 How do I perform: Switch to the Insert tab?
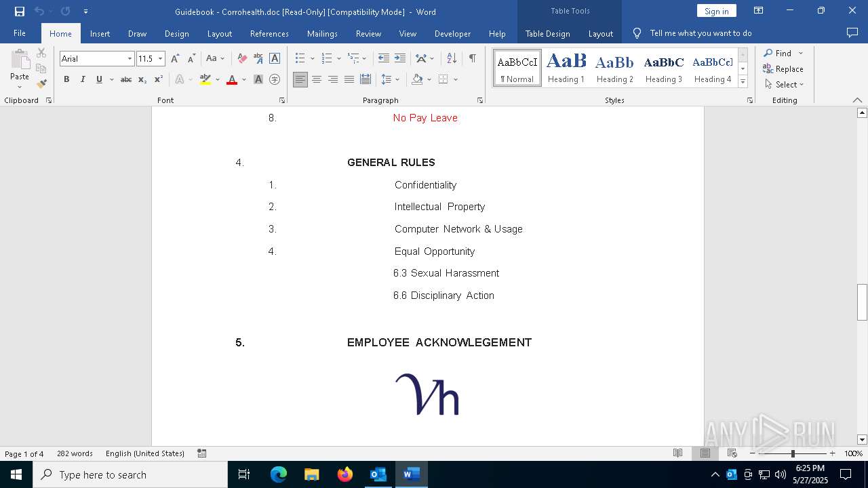pos(100,33)
